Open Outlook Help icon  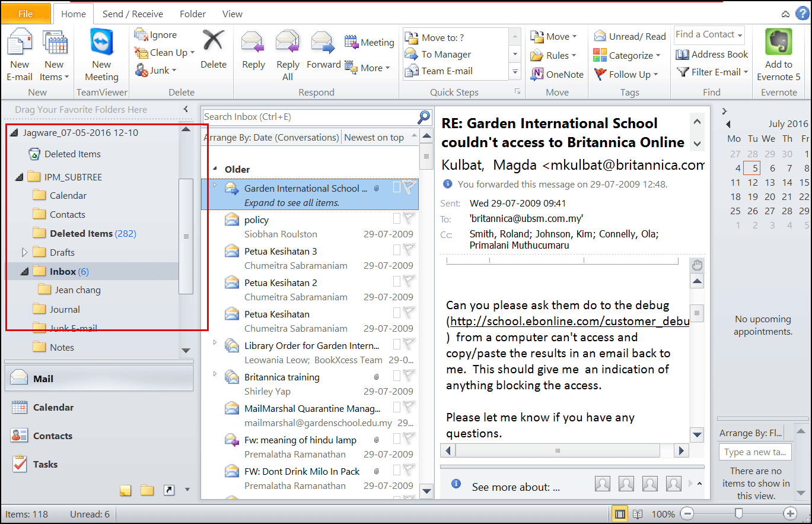tap(803, 14)
